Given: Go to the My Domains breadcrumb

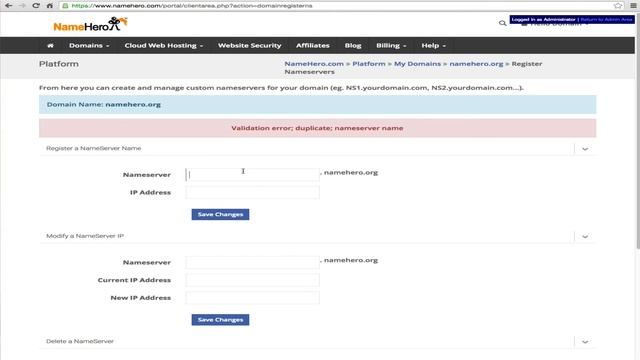Looking at the screenshot, I should (417, 64).
